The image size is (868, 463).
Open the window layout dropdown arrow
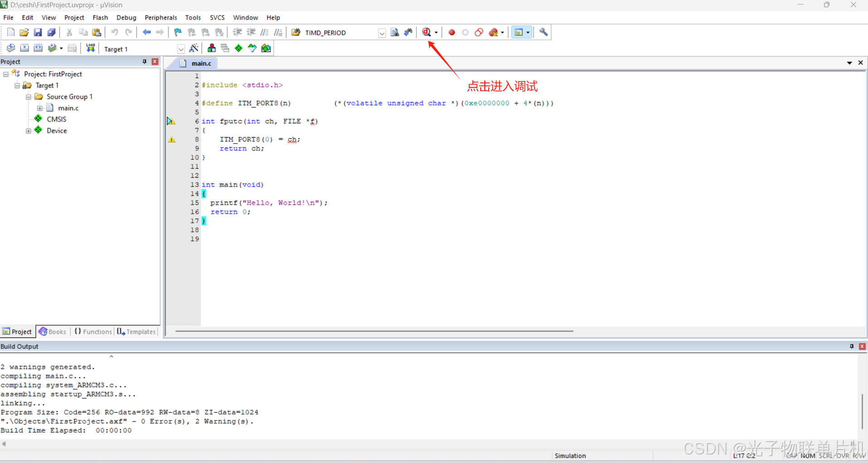[x=528, y=33]
